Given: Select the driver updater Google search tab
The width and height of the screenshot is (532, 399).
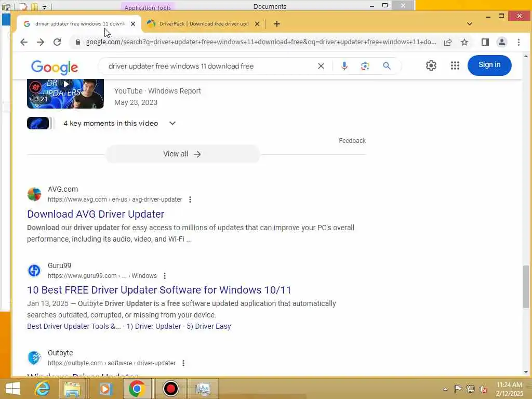Looking at the screenshot, I should pos(79,24).
